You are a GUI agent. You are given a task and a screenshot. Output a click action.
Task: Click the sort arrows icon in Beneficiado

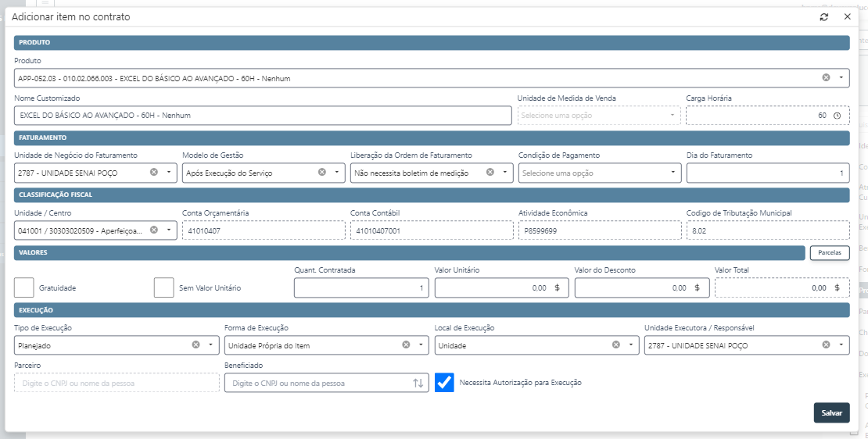click(418, 383)
